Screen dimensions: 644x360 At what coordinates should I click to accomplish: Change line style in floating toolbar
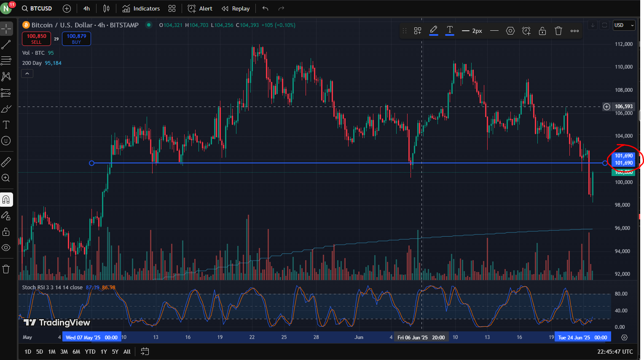pos(494,31)
